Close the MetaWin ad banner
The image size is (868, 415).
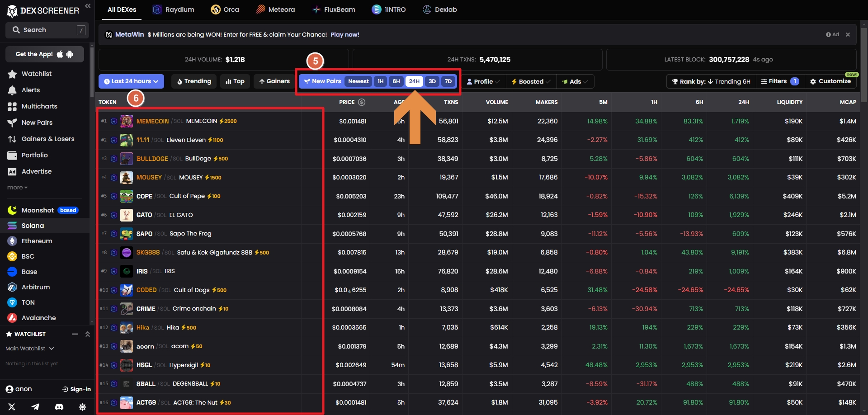(848, 34)
